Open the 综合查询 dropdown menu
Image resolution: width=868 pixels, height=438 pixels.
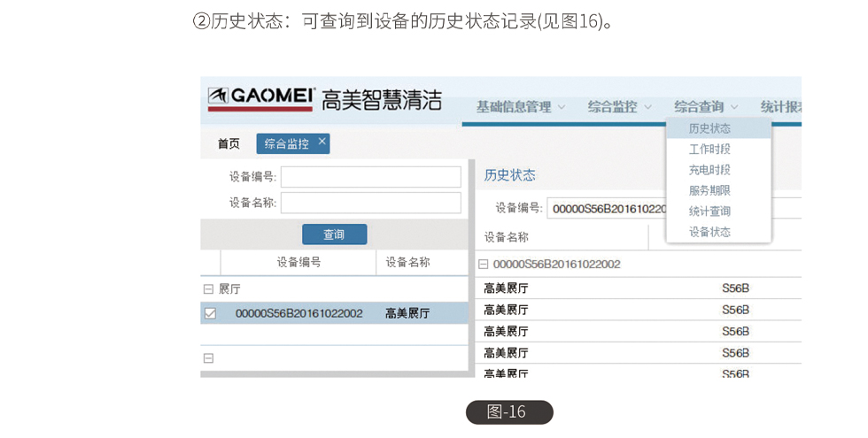pyautogui.click(x=706, y=107)
